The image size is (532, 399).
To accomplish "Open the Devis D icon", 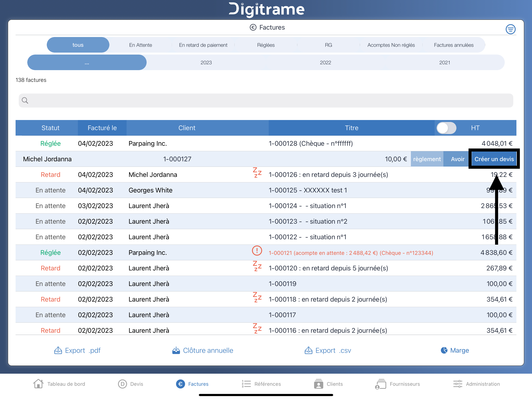I will [122, 384].
